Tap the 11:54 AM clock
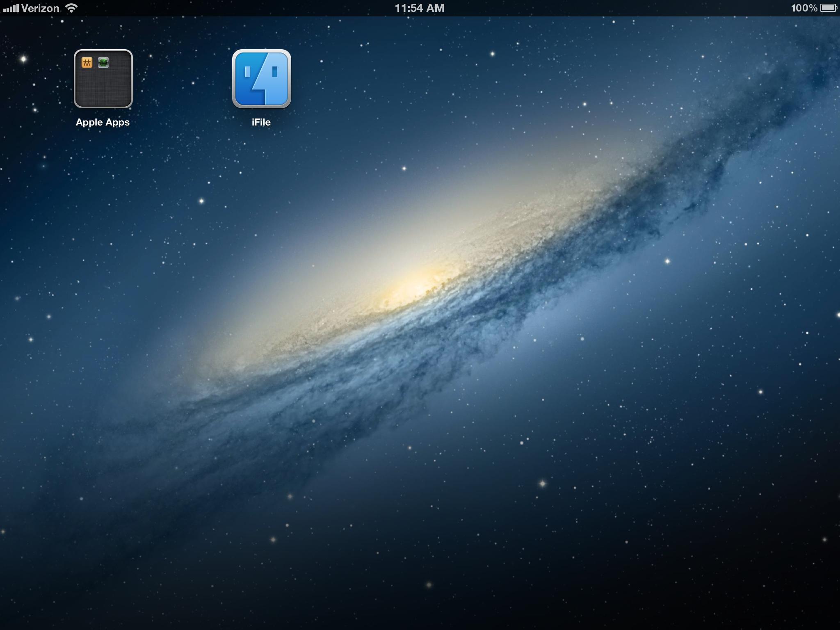This screenshot has height=630, width=840. click(x=419, y=8)
